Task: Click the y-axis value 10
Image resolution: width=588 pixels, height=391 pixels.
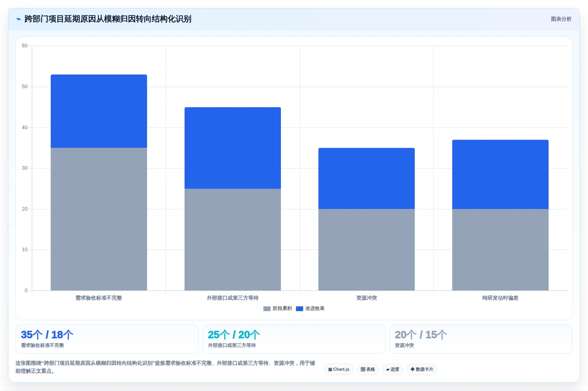Action: pyautogui.click(x=25, y=250)
